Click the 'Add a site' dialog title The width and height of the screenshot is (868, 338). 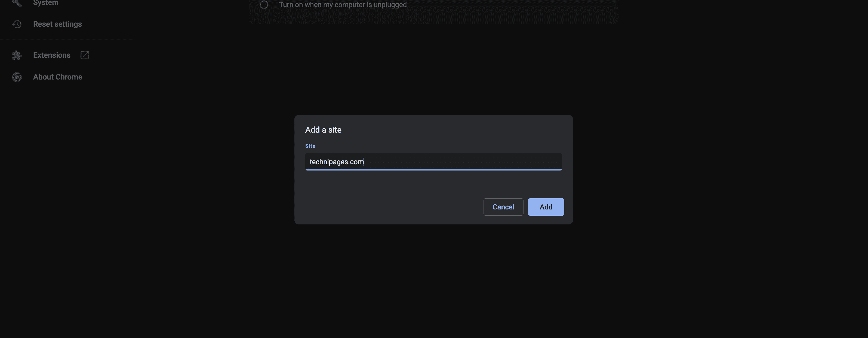[x=323, y=130]
